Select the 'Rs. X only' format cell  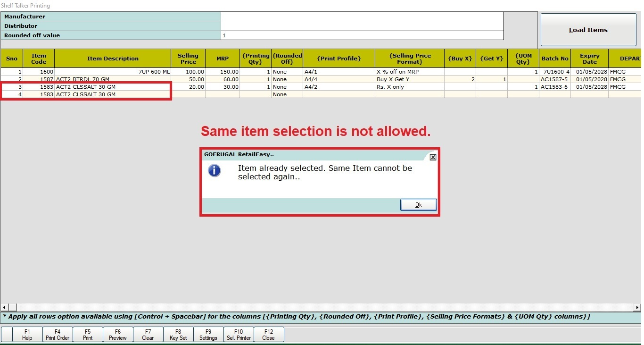(410, 87)
